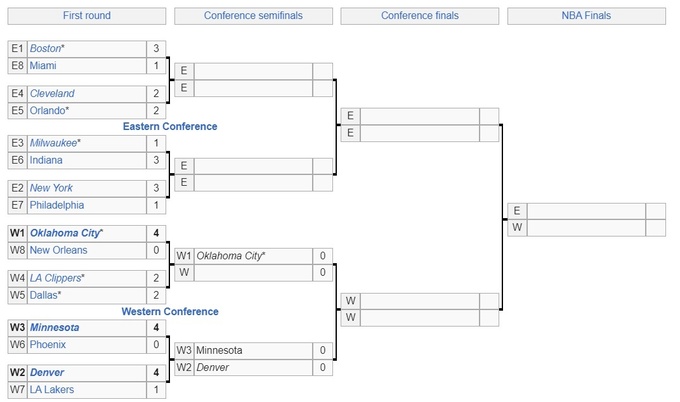Click the Eastern Conference label
680x402 pixels.
(170, 127)
